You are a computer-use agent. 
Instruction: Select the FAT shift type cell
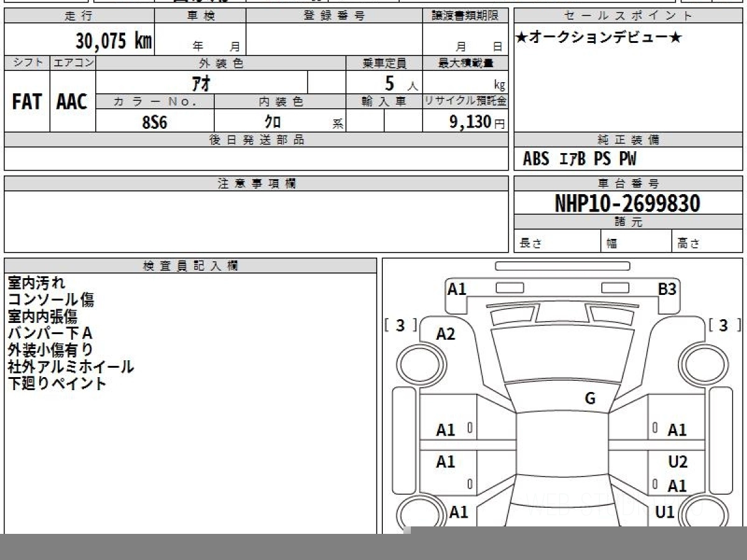point(27,102)
